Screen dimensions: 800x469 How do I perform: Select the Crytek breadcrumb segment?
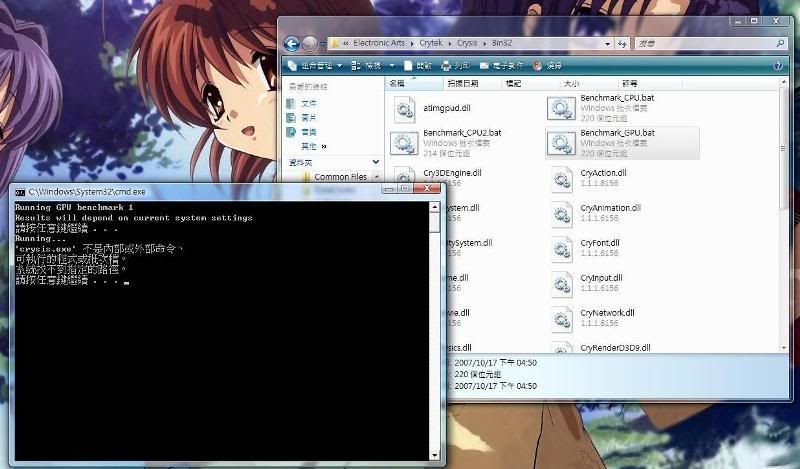click(x=431, y=43)
